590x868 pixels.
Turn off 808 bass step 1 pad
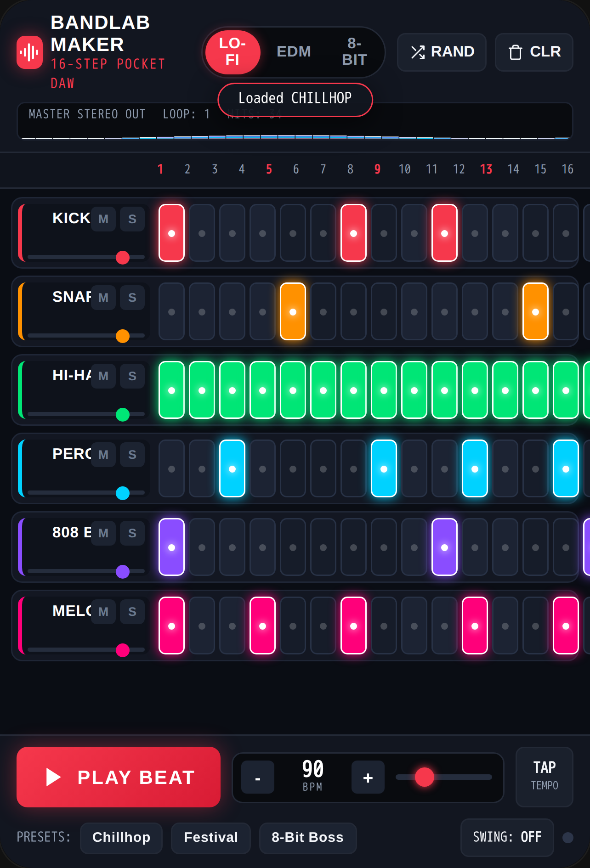click(171, 547)
